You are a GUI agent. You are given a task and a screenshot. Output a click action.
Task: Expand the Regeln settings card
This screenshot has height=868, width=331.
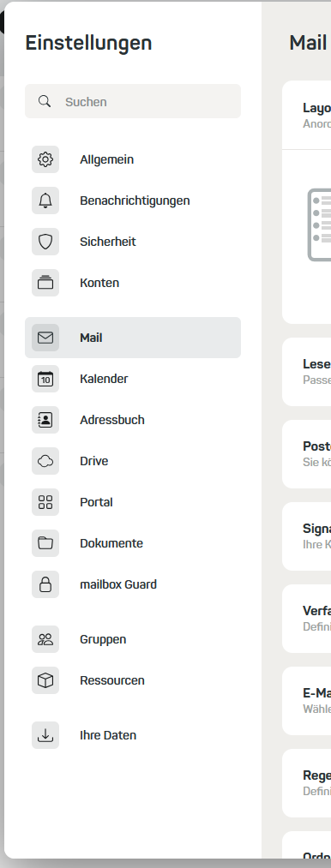(x=307, y=783)
